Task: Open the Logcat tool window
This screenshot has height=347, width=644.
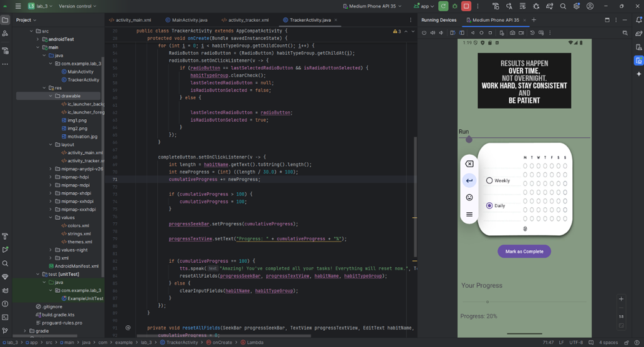Action: [x=6, y=290]
